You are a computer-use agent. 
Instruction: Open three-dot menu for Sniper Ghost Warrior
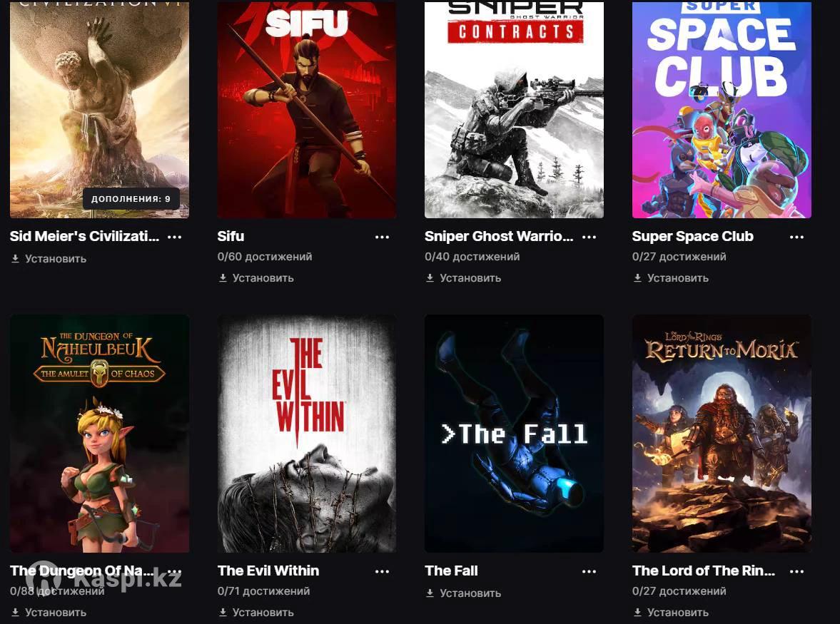coord(589,237)
